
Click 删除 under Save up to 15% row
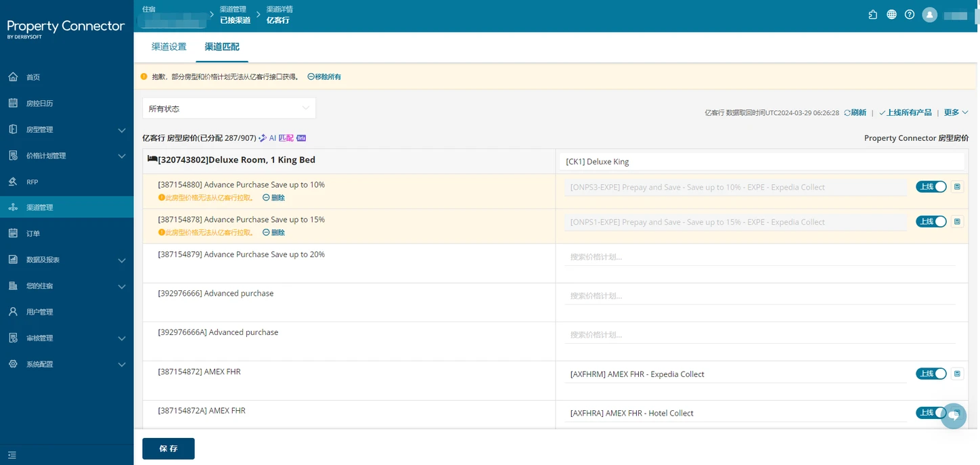[273, 232]
